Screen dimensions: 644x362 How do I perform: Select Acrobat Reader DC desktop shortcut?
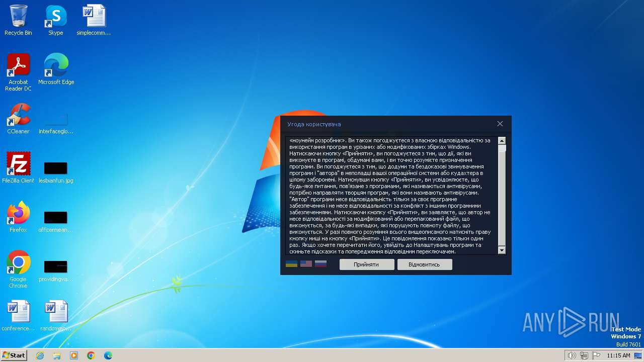[18, 72]
